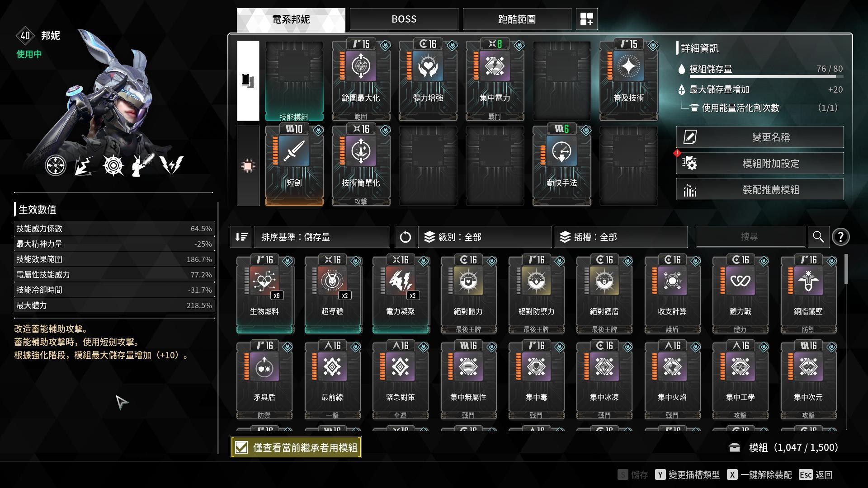The width and height of the screenshot is (868, 488).
Task: Click the add preset slot icon
Action: click(586, 19)
